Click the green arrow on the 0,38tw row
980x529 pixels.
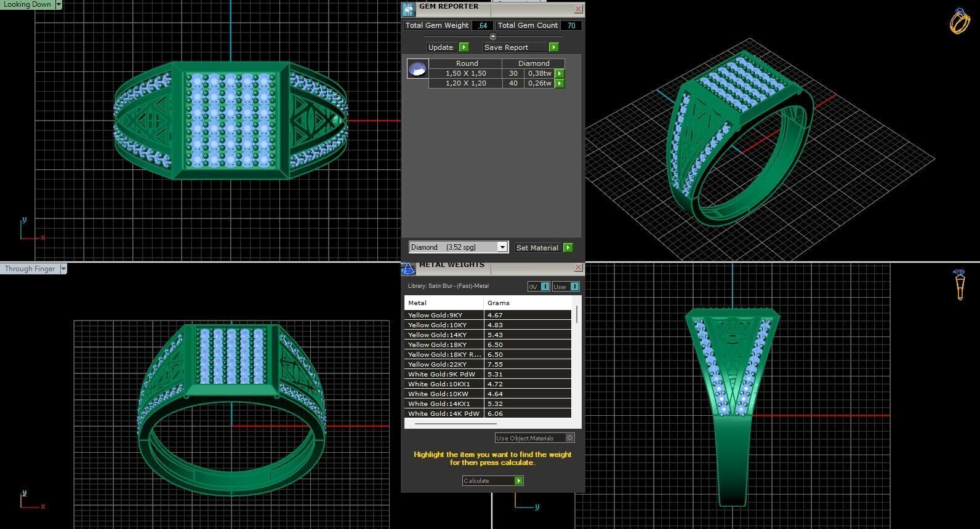560,73
